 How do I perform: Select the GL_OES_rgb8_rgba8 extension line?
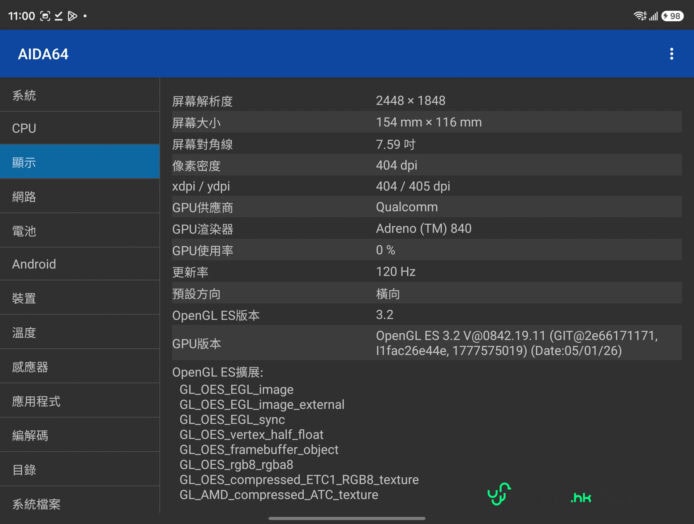click(236, 465)
